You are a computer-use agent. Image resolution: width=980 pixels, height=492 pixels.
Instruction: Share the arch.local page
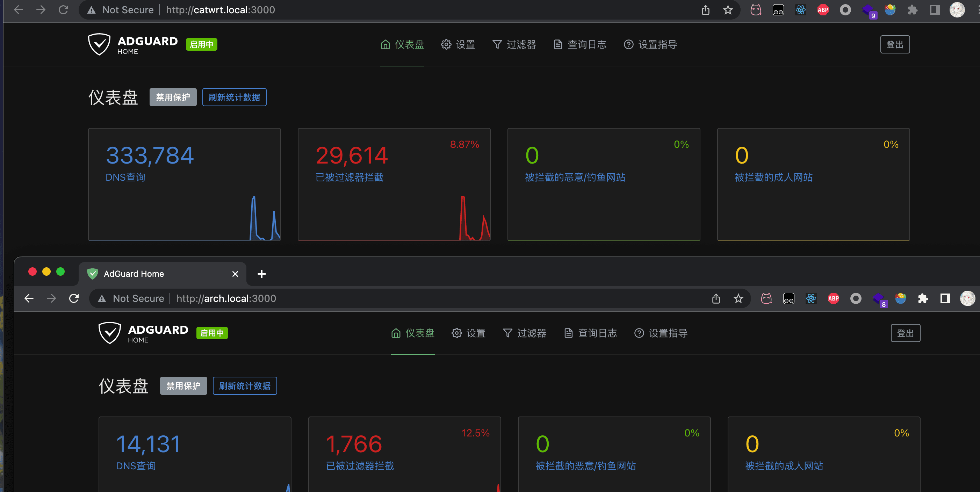(716, 298)
